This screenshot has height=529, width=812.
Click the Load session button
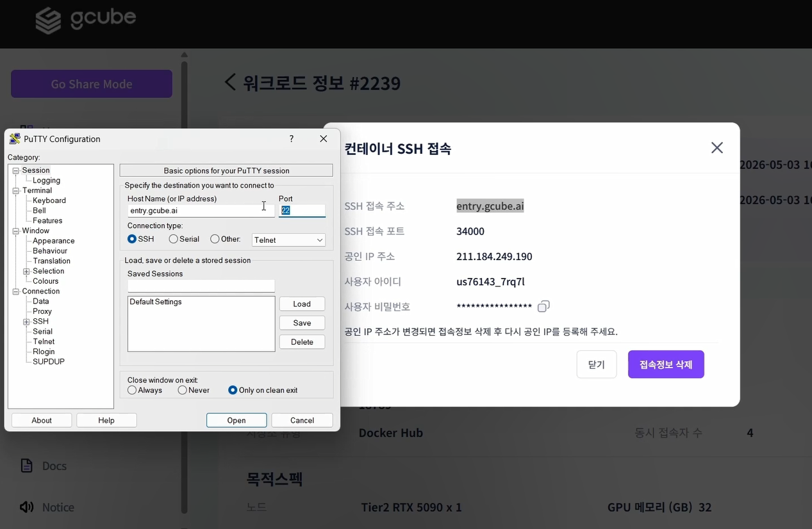click(302, 304)
